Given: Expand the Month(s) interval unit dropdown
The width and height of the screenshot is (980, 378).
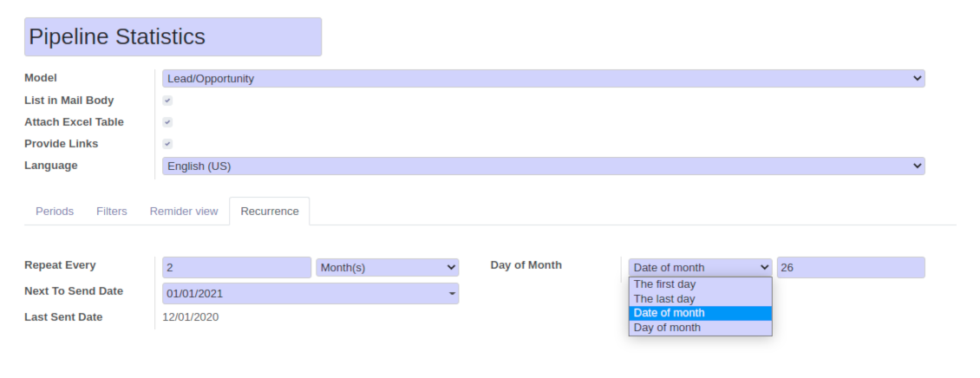Looking at the screenshot, I should click(387, 268).
